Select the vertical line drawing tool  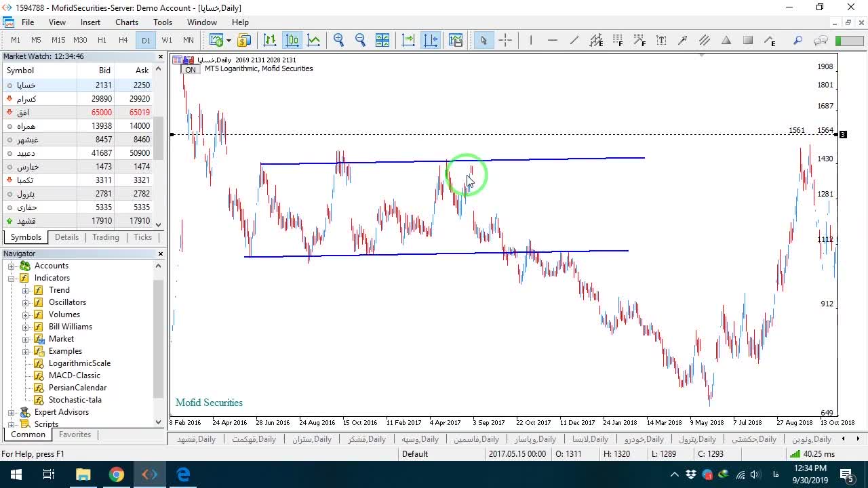click(531, 40)
